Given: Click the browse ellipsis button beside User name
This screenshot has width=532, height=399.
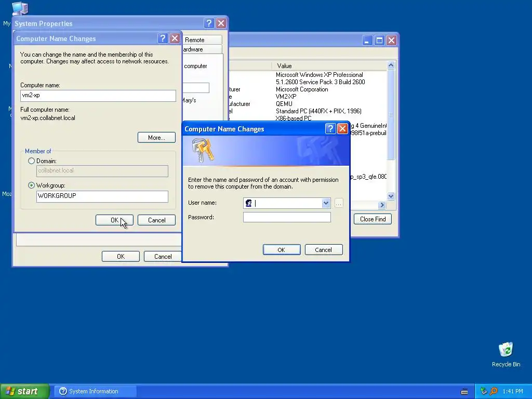Looking at the screenshot, I should [339, 203].
